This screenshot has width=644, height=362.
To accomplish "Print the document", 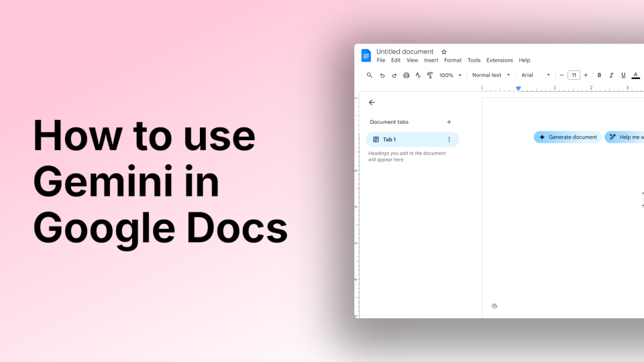I will click(x=407, y=75).
